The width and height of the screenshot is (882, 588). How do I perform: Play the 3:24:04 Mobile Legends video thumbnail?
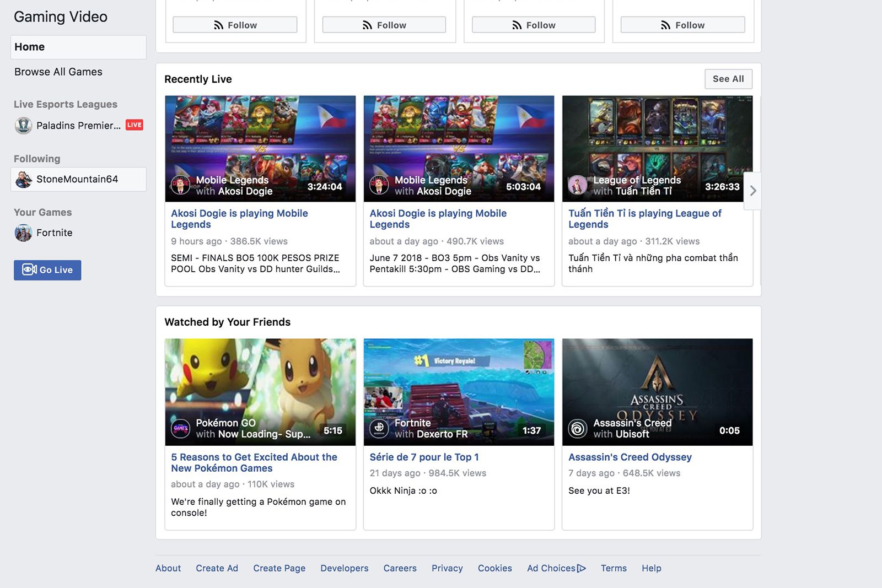[x=260, y=149]
